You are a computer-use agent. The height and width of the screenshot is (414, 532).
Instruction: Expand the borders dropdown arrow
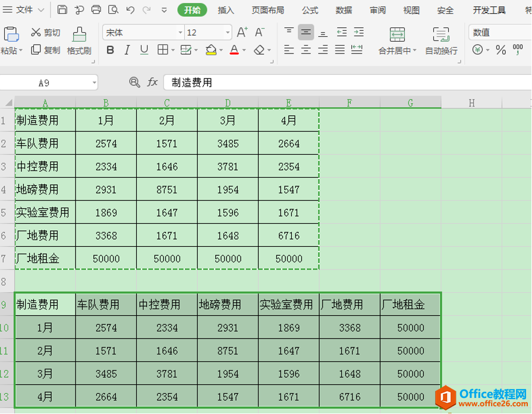[x=173, y=51]
